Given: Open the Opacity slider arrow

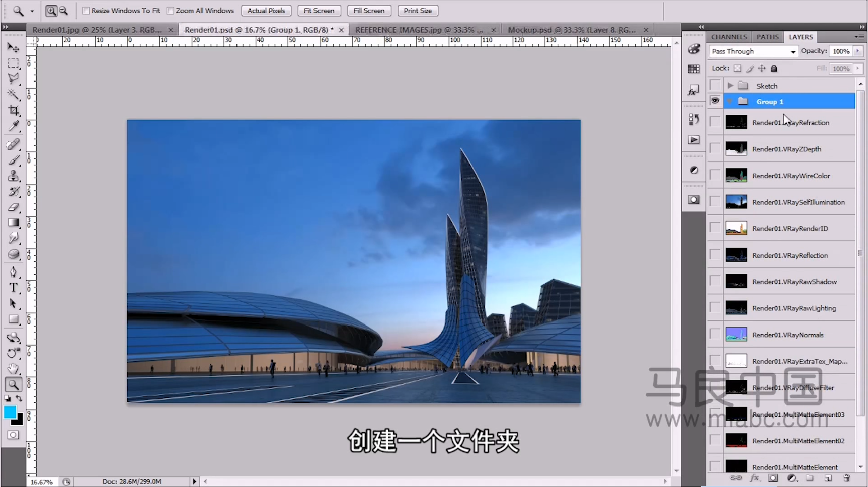Looking at the screenshot, I should (x=858, y=51).
